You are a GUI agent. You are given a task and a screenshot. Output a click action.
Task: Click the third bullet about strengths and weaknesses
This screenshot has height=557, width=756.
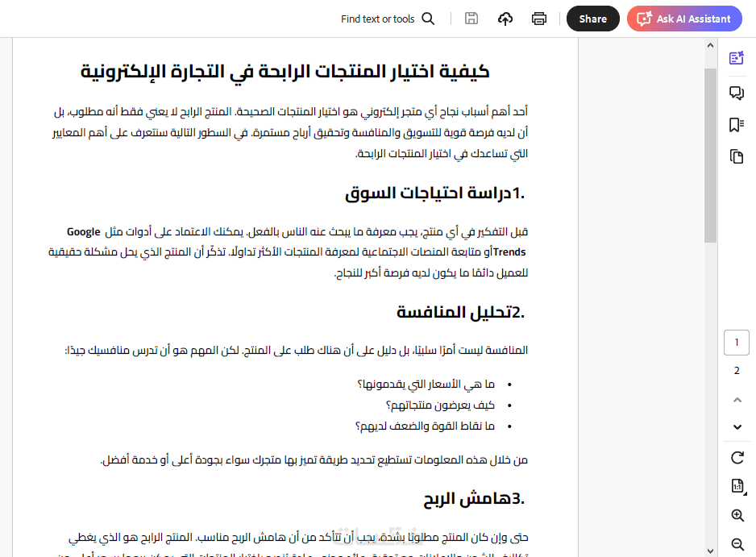tap(425, 426)
